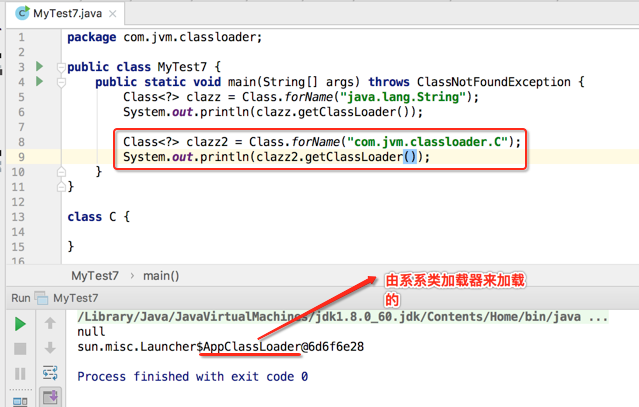The height and width of the screenshot is (407, 639).
Task: Go down the stack trace arrow
Action: point(50,348)
